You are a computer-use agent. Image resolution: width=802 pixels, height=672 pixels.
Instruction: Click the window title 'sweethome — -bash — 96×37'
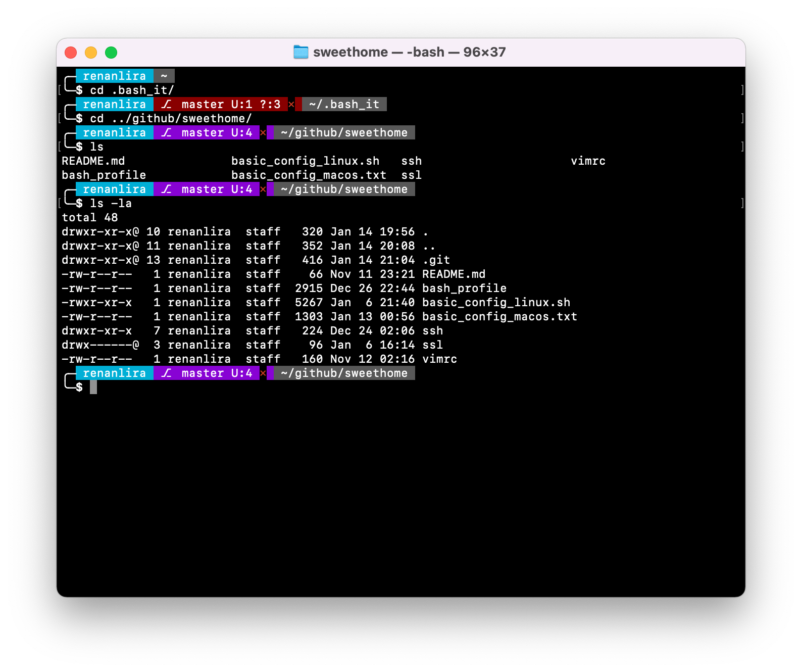pos(409,52)
